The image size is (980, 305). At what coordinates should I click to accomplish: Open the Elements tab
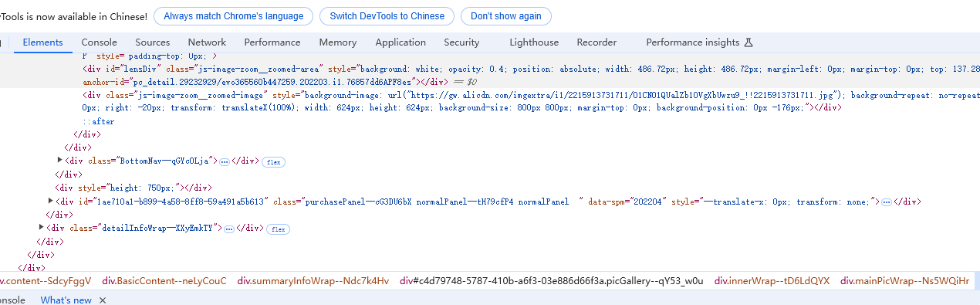pos(42,42)
